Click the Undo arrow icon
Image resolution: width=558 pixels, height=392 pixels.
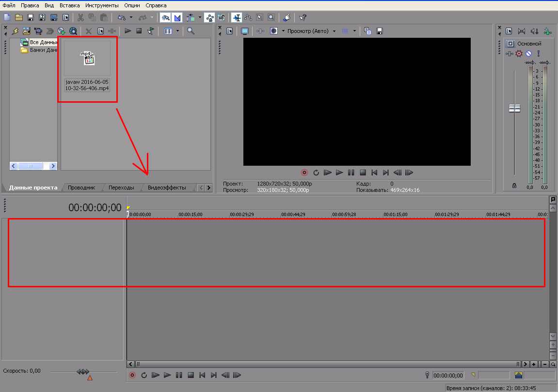point(122,17)
